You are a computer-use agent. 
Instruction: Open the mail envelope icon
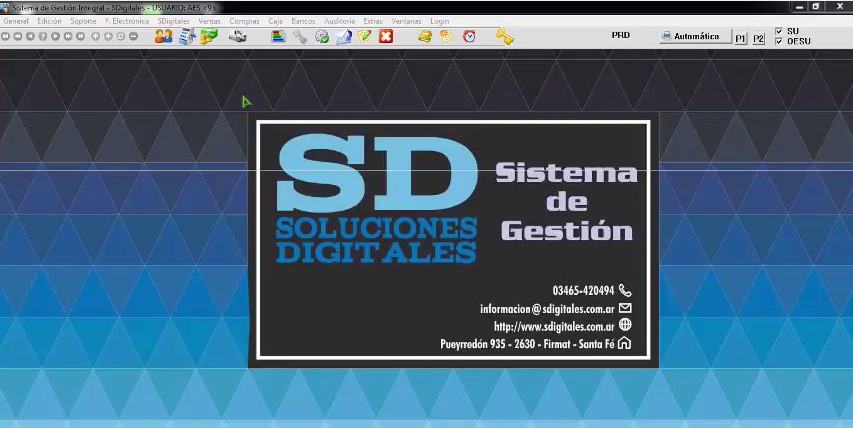pyautogui.click(x=343, y=36)
